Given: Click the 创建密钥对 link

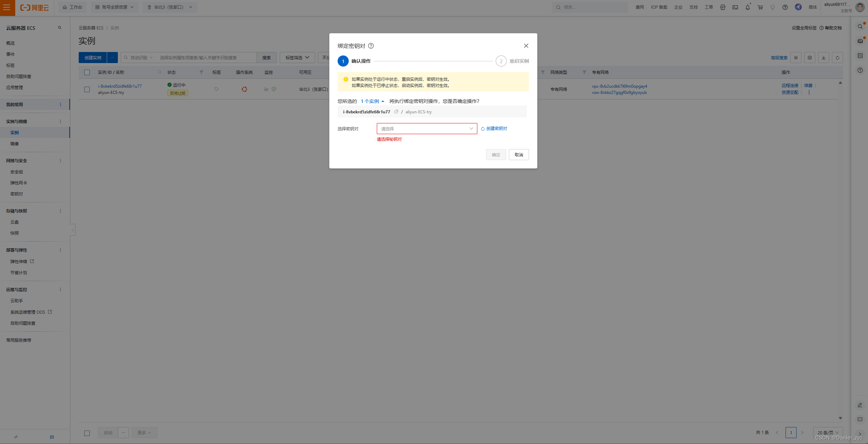Looking at the screenshot, I should click(496, 129).
